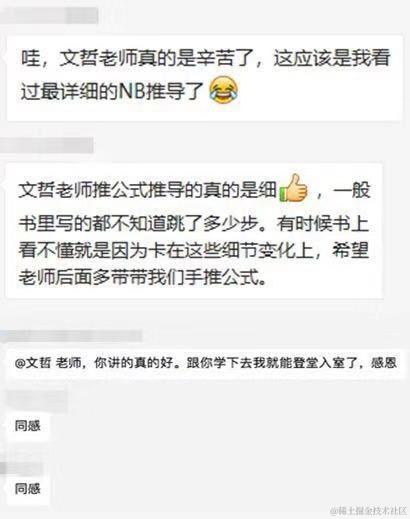Click the last 同感 reply bubble
This screenshot has height=519, width=410.
point(28,489)
